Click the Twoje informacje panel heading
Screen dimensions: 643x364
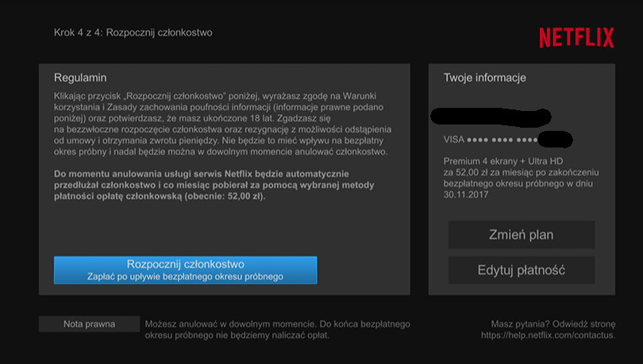tap(484, 78)
